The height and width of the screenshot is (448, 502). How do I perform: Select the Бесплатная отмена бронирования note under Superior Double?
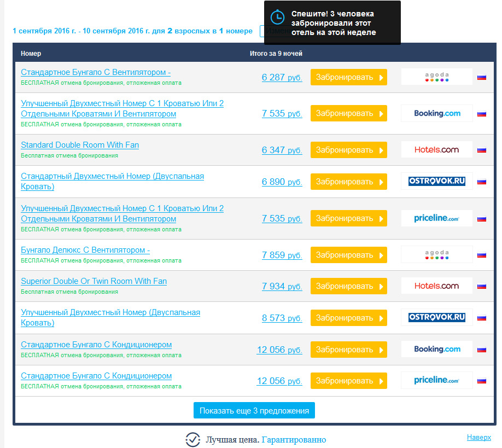69,292
